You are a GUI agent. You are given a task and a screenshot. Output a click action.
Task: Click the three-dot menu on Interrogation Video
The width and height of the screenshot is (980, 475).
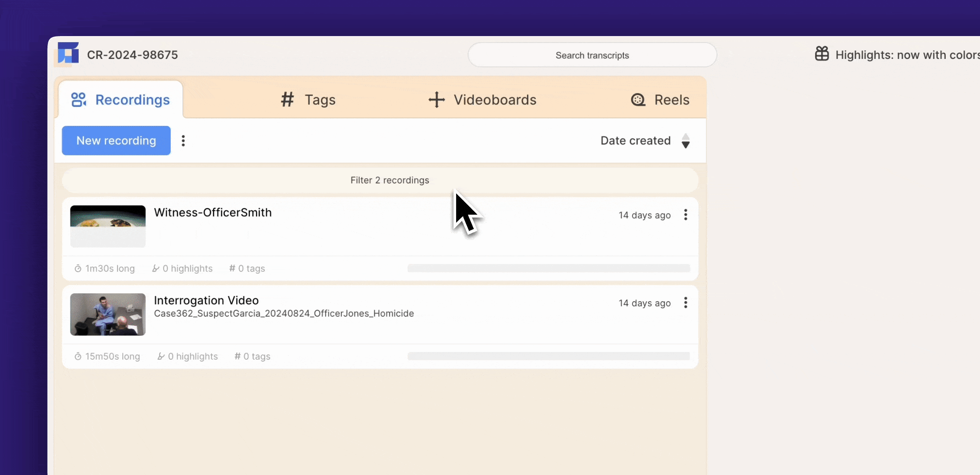coord(686,303)
